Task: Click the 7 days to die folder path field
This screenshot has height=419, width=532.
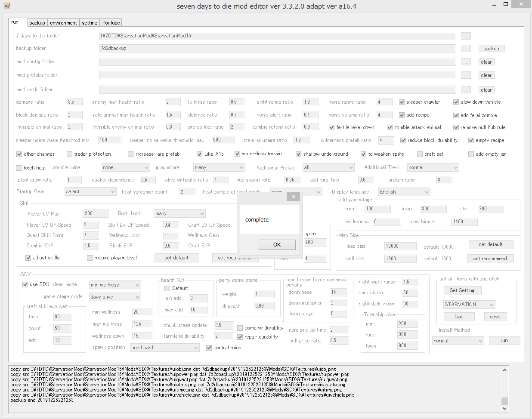Action: coord(278,36)
